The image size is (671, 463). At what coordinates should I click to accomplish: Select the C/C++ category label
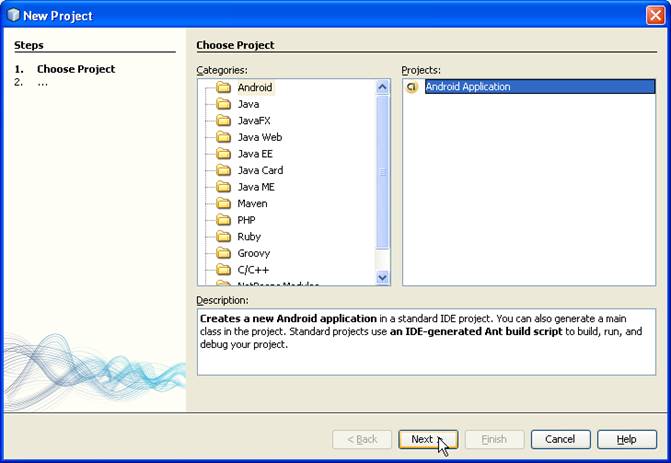[253, 270]
